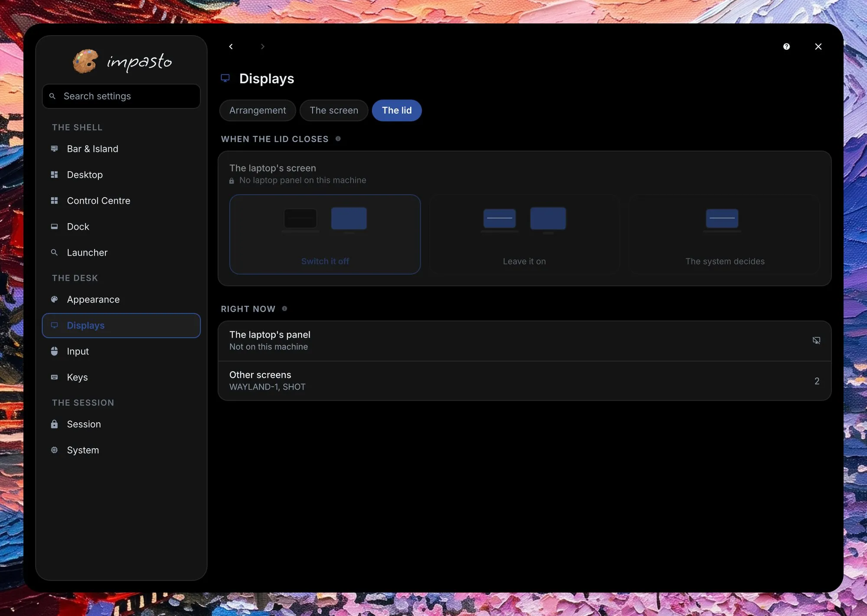Click the Other screens row
Image resolution: width=867 pixels, height=616 pixels.
coord(525,381)
